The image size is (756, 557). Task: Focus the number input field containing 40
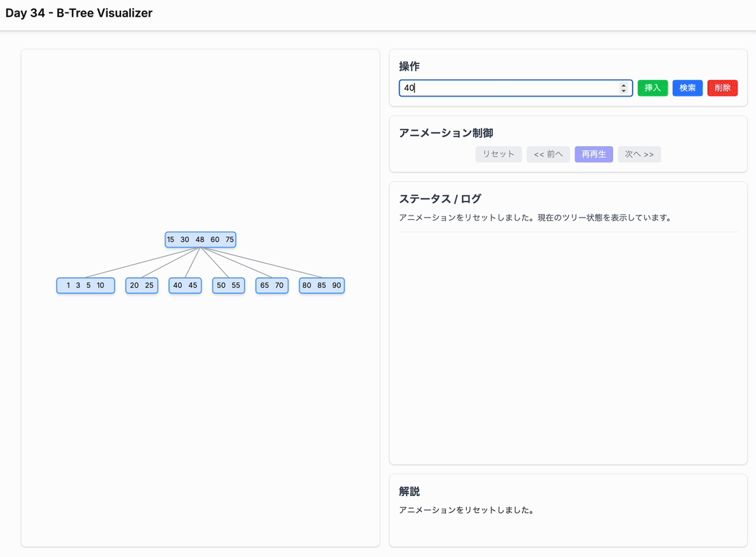[515, 87]
